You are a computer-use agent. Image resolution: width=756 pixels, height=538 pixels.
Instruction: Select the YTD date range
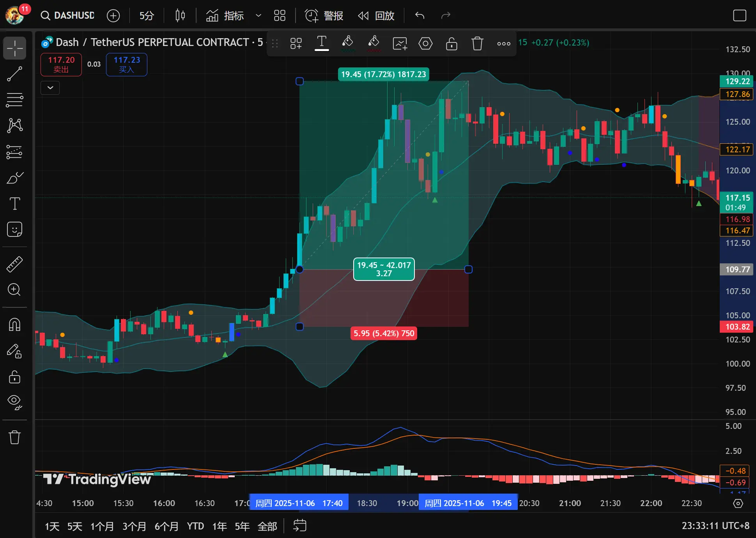tap(195, 526)
